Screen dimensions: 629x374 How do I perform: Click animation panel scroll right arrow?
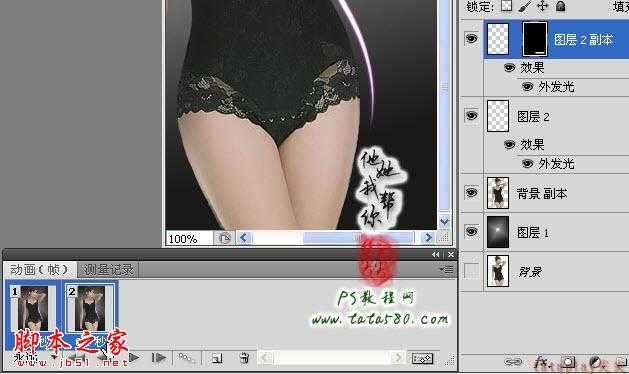click(x=398, y=358)
